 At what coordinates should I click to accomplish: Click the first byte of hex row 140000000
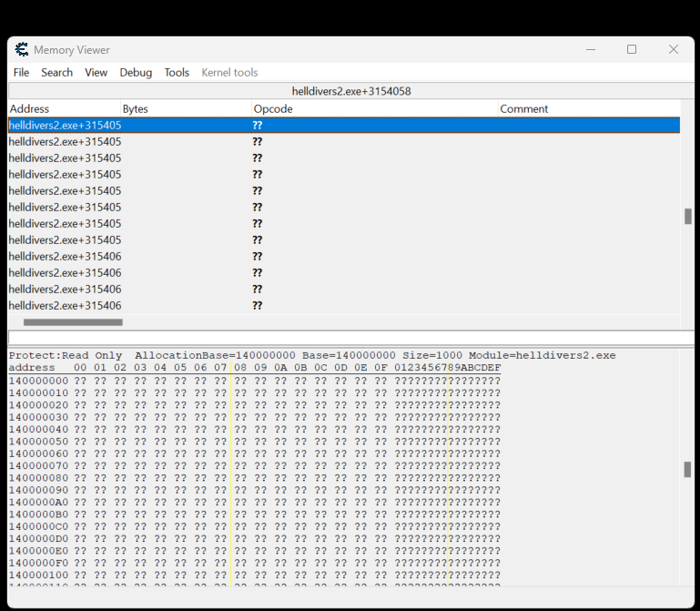coord(80,381)
